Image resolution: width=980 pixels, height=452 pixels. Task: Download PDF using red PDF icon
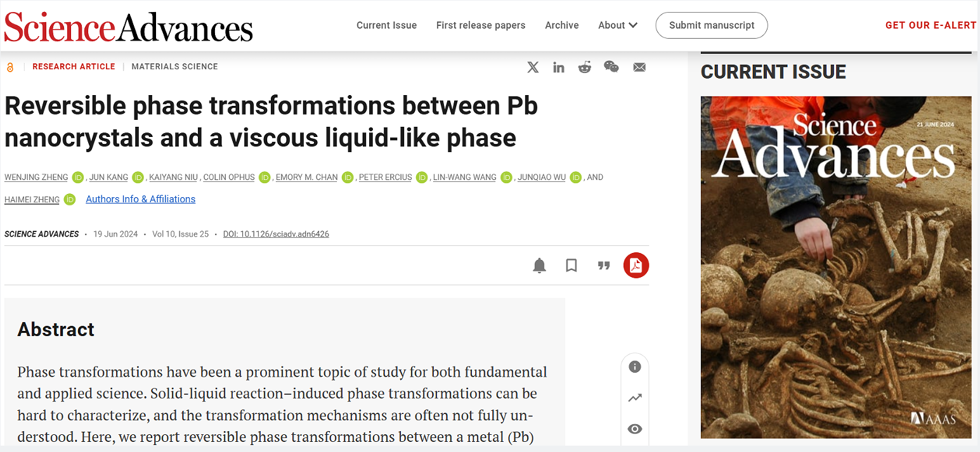[636, 266]
